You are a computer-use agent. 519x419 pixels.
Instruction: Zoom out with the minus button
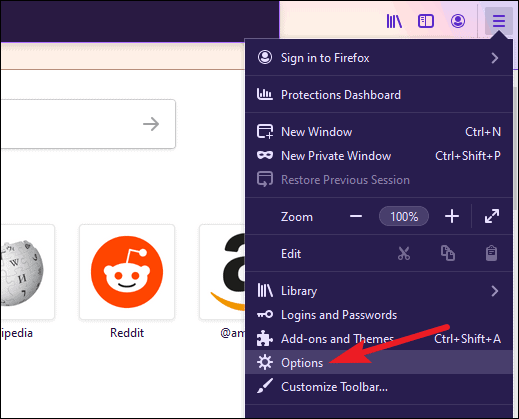(x=356, y=216)
